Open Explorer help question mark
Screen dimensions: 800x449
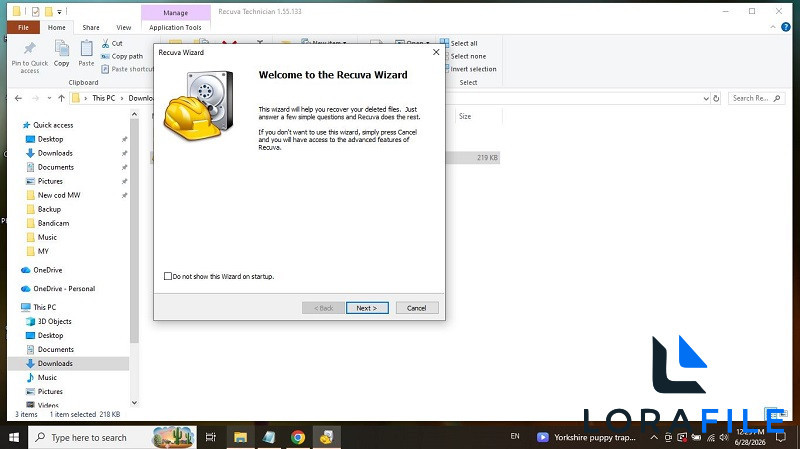pos(786,27)
